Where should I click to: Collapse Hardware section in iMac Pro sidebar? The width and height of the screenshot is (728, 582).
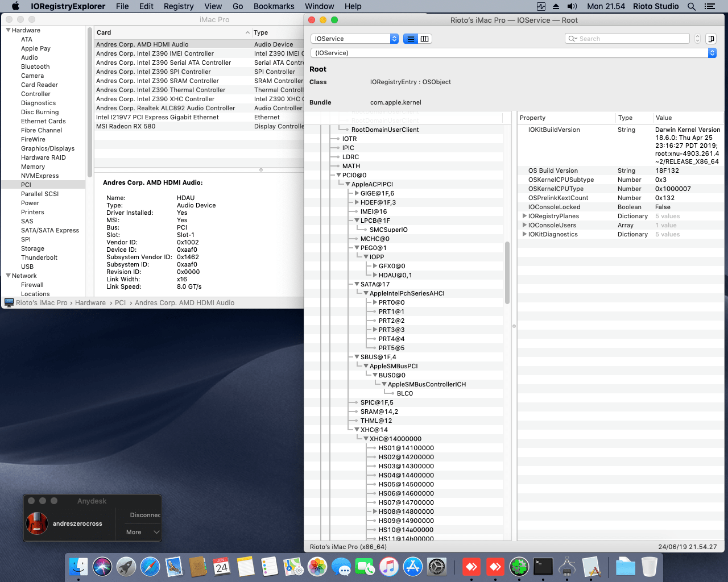(x=9, y=30)
